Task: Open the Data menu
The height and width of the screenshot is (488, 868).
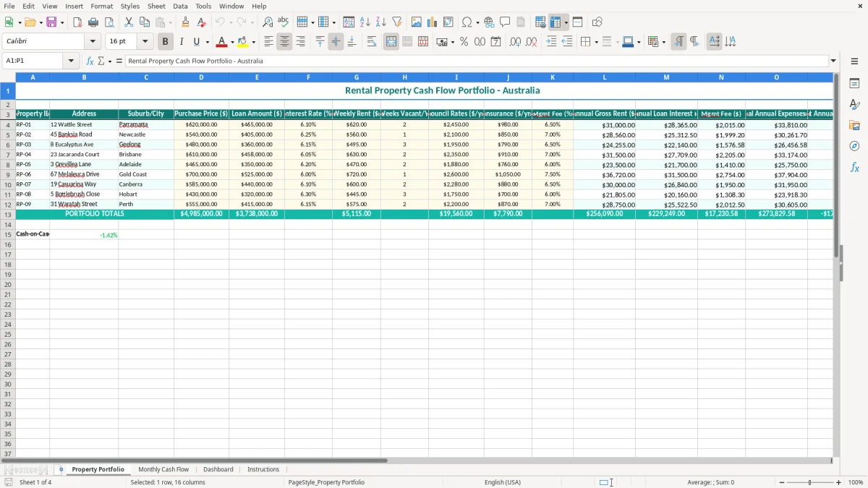Action: (x=180, y=6)
